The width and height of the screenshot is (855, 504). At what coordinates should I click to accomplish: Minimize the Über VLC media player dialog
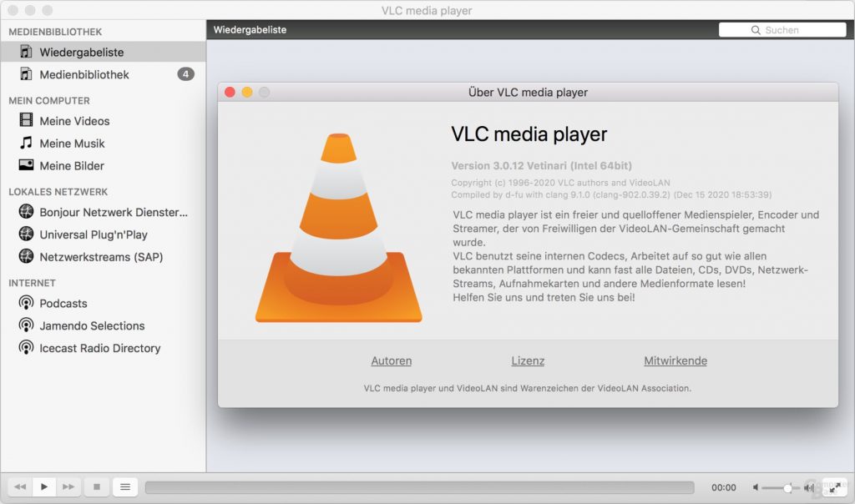point(247,92)
